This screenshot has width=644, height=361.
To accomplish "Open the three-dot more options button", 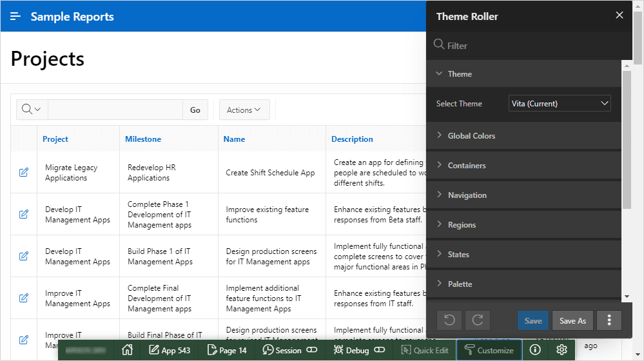I will [x=609, y=320].
